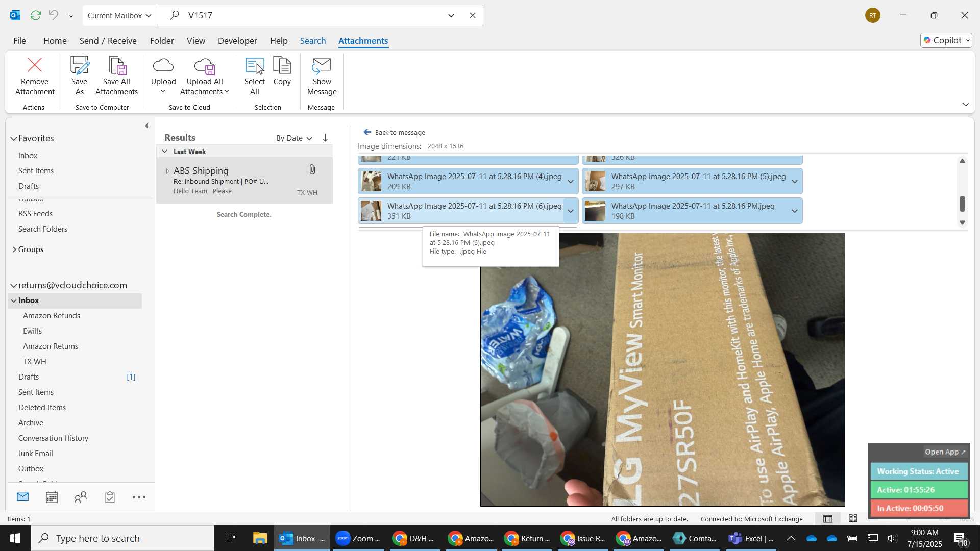The height and width of the screenshot is (551, 980).
Task: Switch to Reading view in status bar
Action: [853, 519]
